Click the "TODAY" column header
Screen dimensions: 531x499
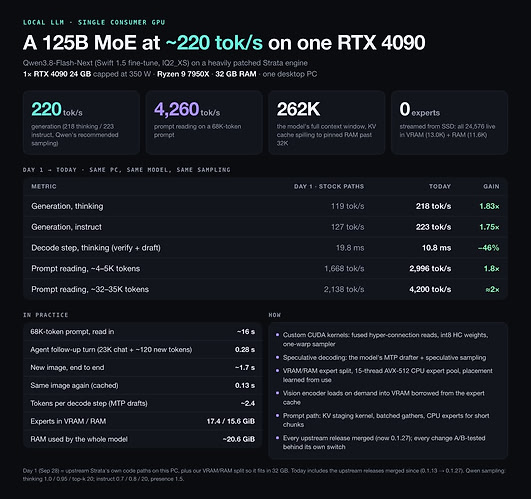pyautogui.click(x=440, y=187)
